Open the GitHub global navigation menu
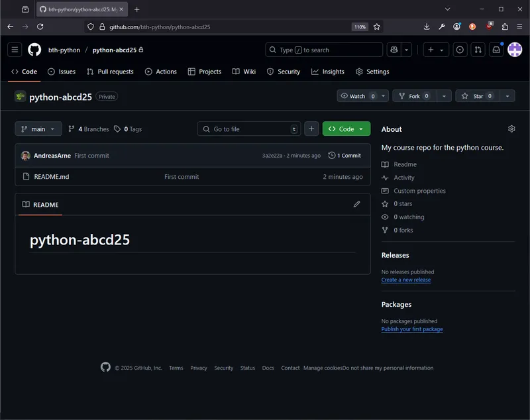530x420 pixels. coord(15,50)
